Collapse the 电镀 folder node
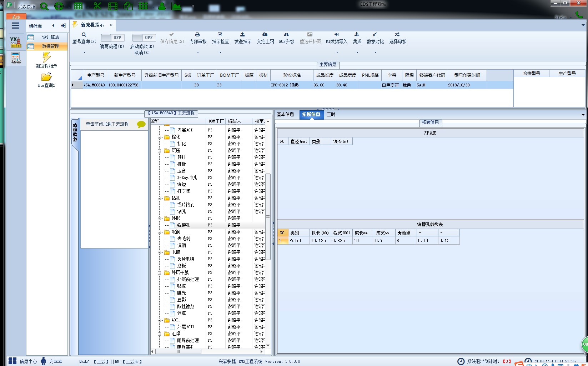Screen dimensions: 588x366 tap(160, 252)
